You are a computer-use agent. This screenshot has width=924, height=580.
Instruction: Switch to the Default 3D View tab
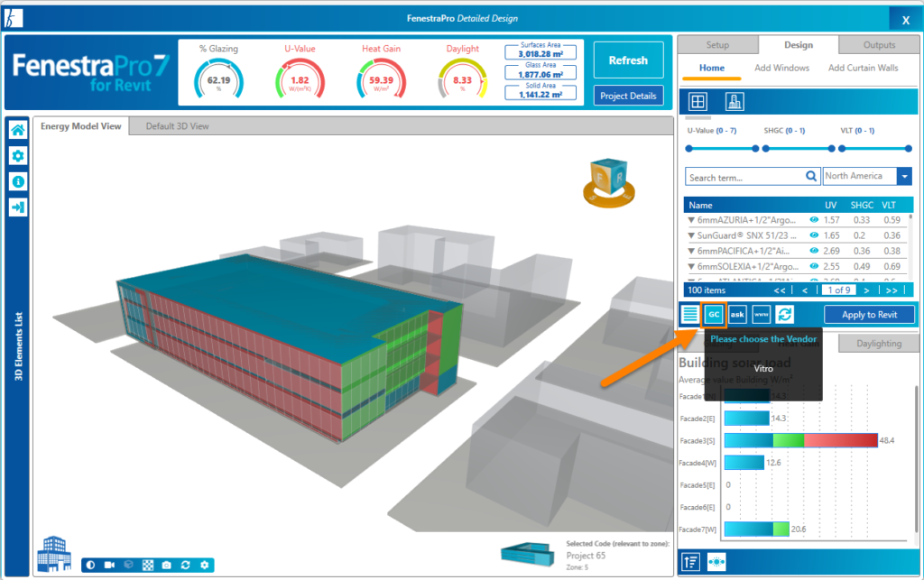(x=178, y=126)
